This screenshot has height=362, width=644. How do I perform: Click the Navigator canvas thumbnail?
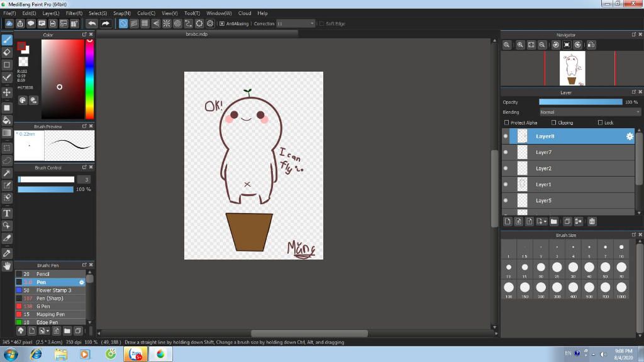click(572, 68)
